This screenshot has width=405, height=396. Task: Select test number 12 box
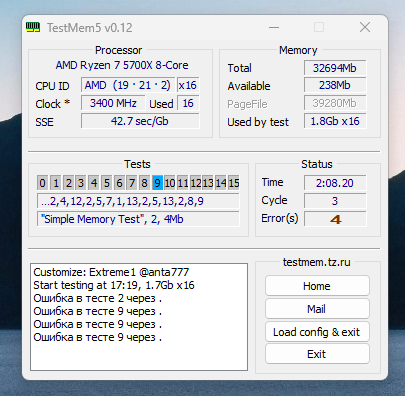pyautogui.click(x=195, y=183)
